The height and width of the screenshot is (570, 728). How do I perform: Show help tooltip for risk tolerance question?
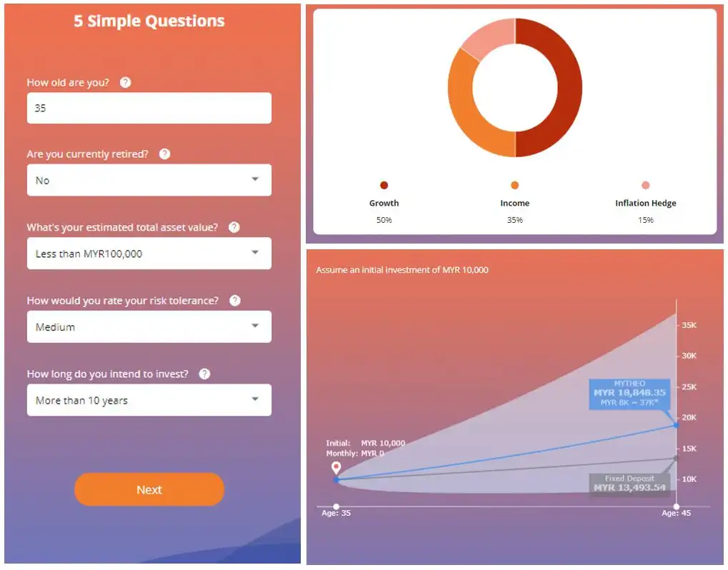(235, 300)
